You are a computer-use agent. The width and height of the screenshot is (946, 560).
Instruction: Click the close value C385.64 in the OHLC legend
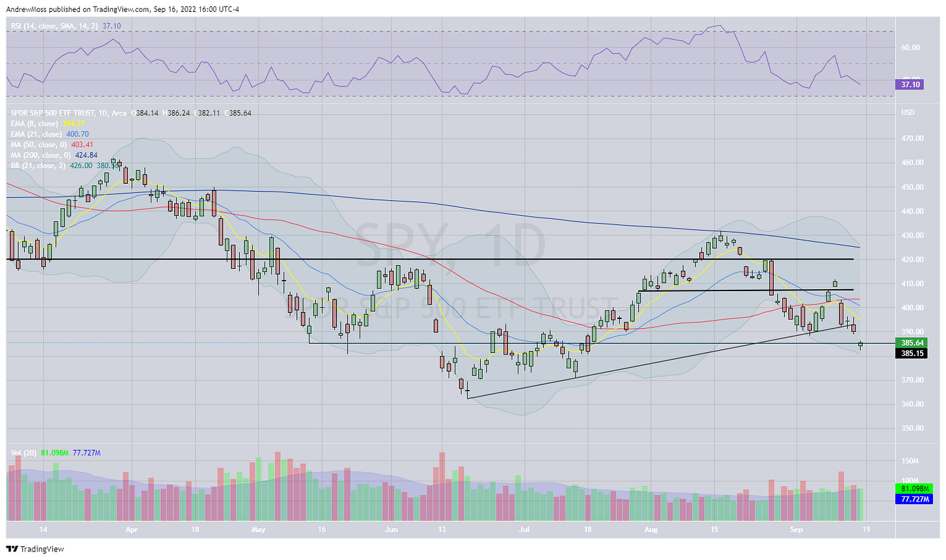click(x=237, y=113)
